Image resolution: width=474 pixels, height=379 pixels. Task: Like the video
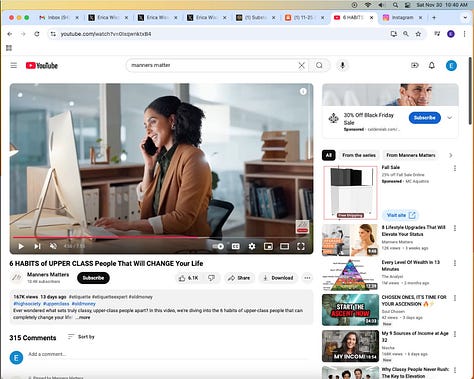[188, 278]
